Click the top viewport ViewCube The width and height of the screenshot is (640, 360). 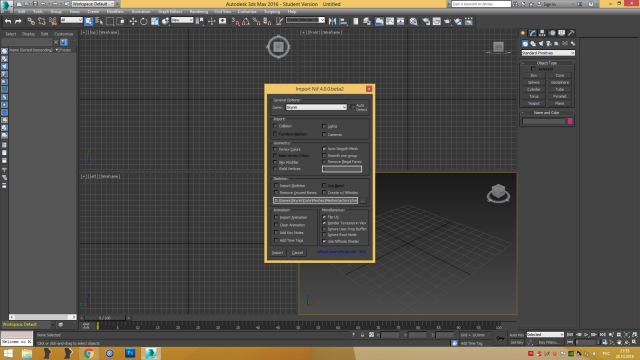click(278, 47)
